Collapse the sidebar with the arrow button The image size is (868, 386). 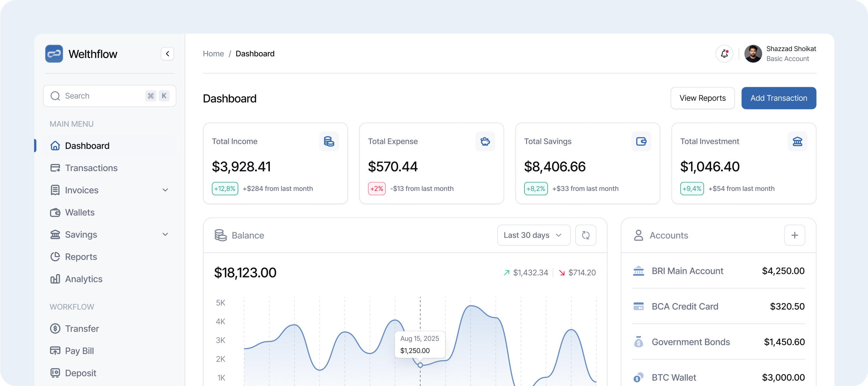click(x=168, y=54)
